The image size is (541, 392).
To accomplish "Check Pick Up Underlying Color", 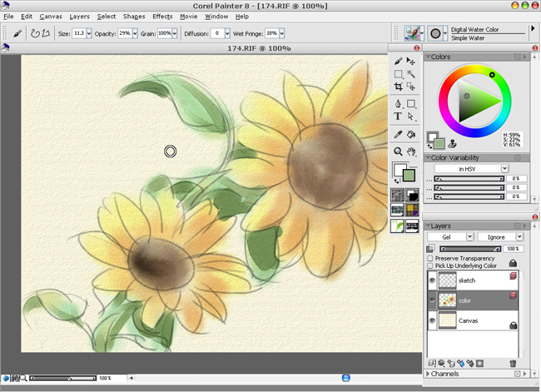I will [430, 265].
